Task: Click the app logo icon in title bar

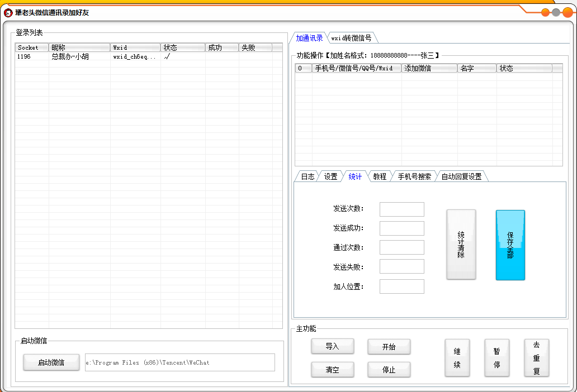Action: click(8, 13)
